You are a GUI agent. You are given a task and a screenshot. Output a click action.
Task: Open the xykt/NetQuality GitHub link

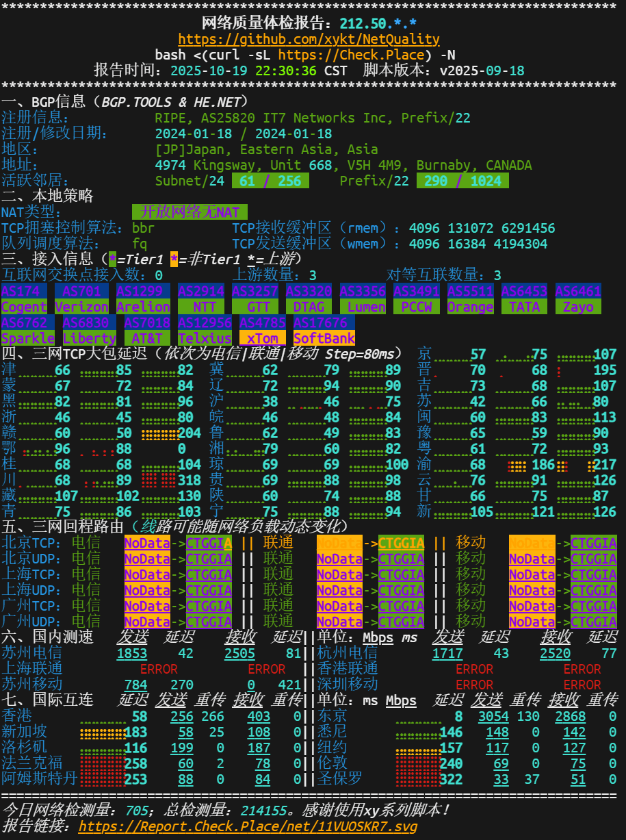click(313, 39)
